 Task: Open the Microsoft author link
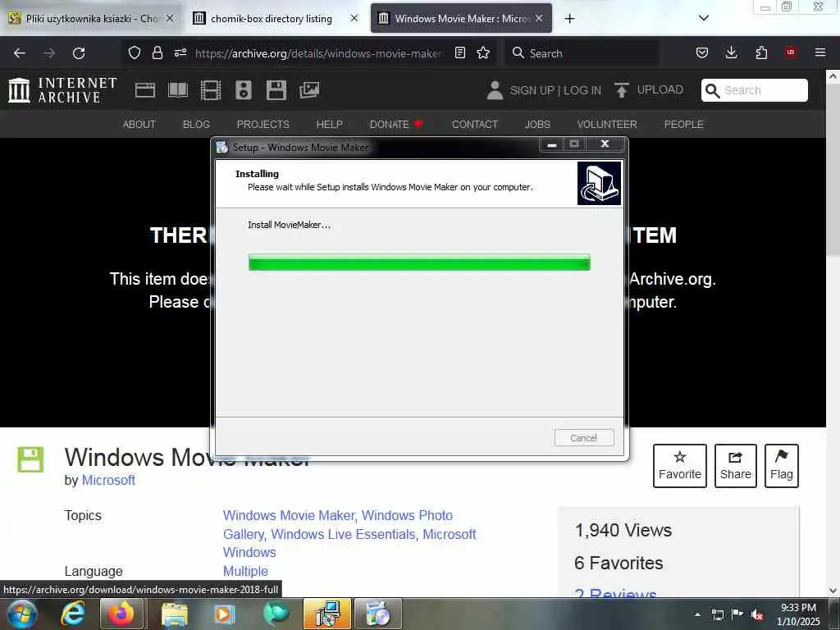[108, 480]
